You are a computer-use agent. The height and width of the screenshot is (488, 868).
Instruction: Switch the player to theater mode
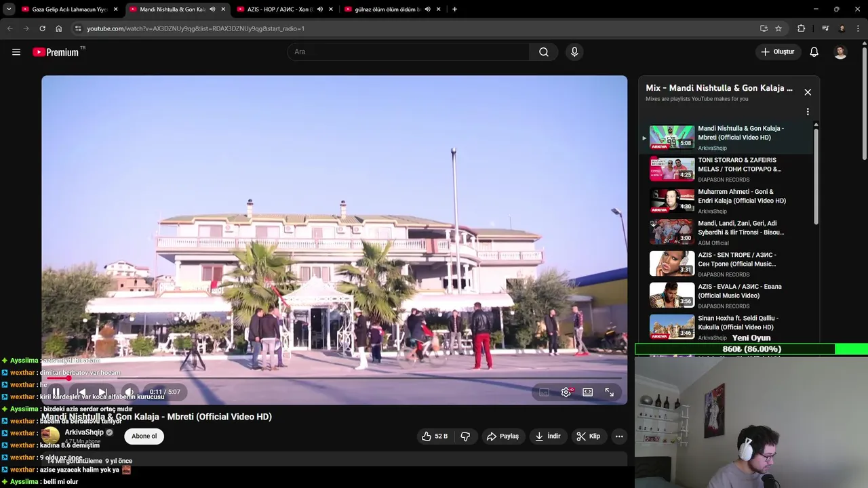(588, 392)
